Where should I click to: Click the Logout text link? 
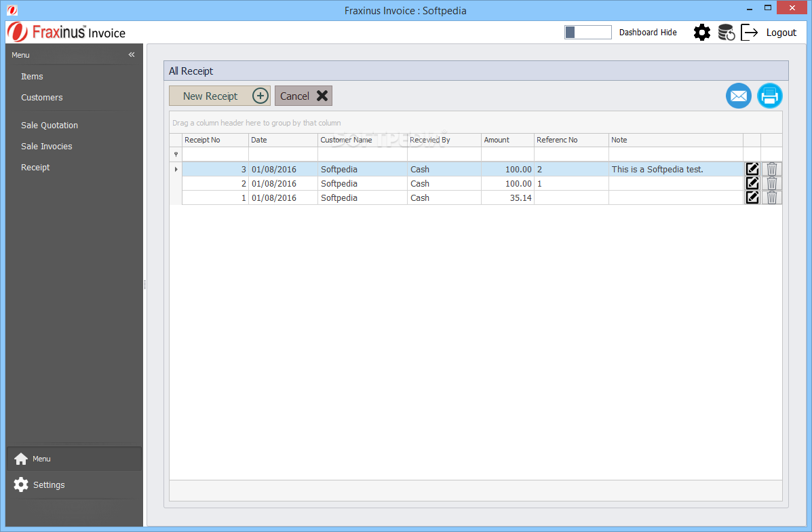point(781,33)
